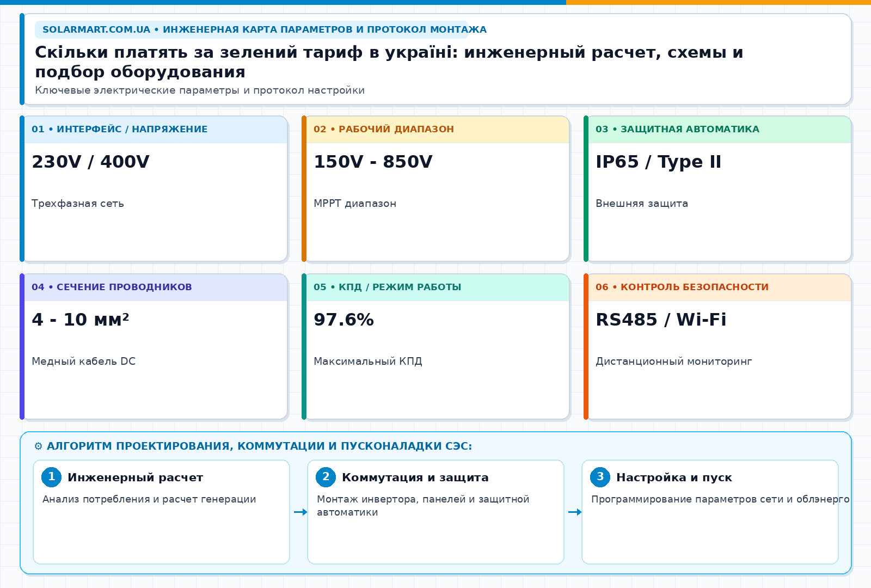Viewport: 871px width, 588px height.
Task: Open card header '06 • КОНТРОЛЬ БЕЗОПАСНОСТИ'
Action: 720,287
